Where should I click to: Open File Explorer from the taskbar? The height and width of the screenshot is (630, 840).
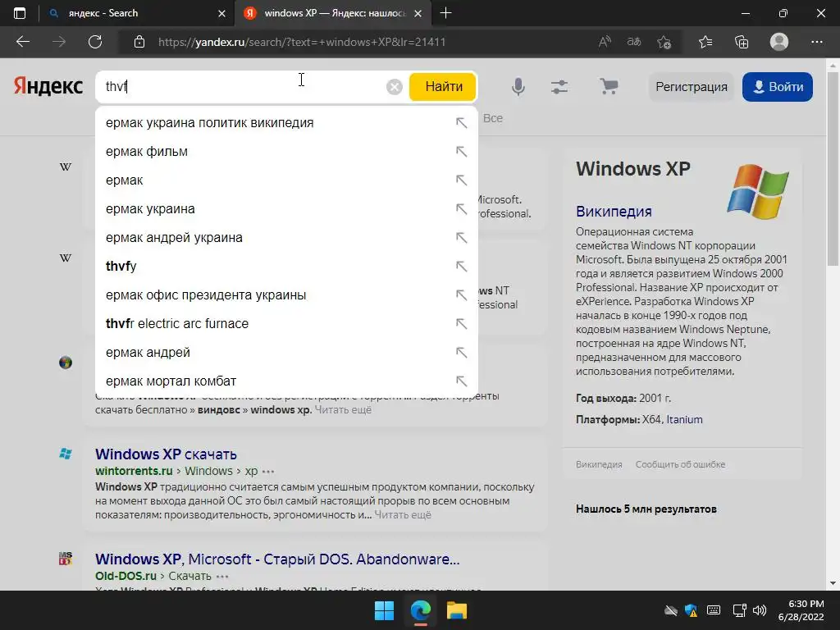(x=457, y=610)
